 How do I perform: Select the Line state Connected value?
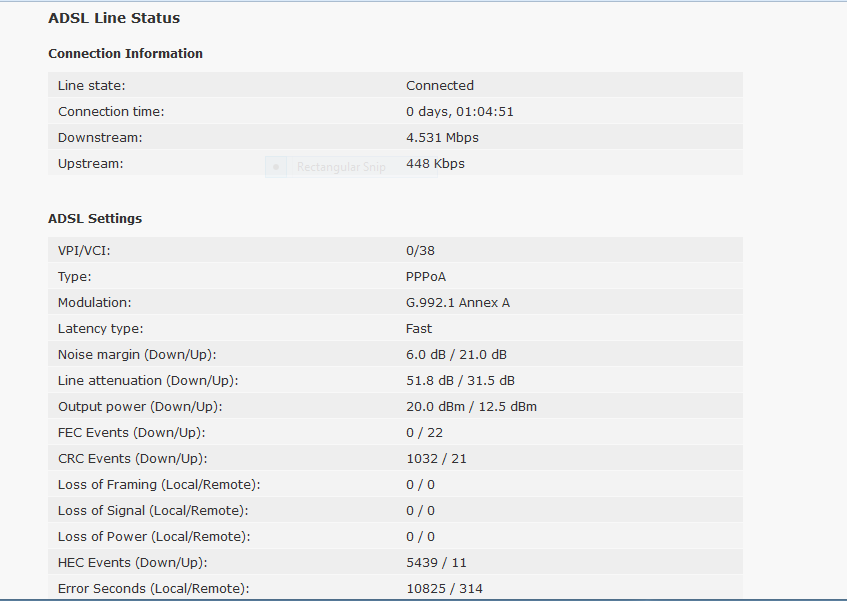pos(440,85)
